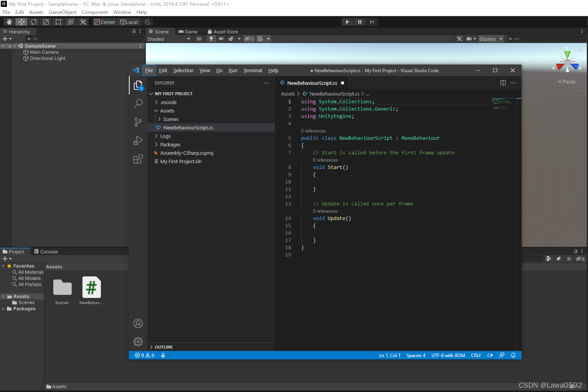Select Unity Rotate tool
Screen dimensions: 588x392
pos(34,22)
